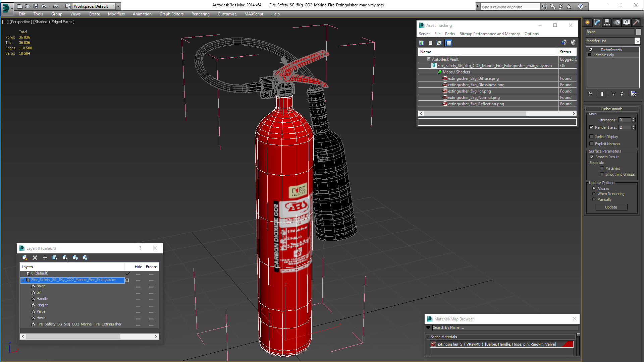
Task: Open the Rendering menu
Action: point(200,14)
